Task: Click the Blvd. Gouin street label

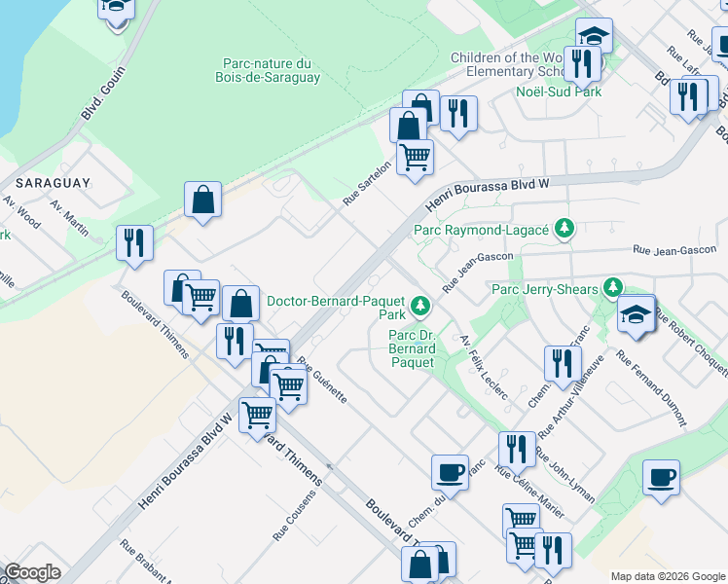Action: pos(103,93)
